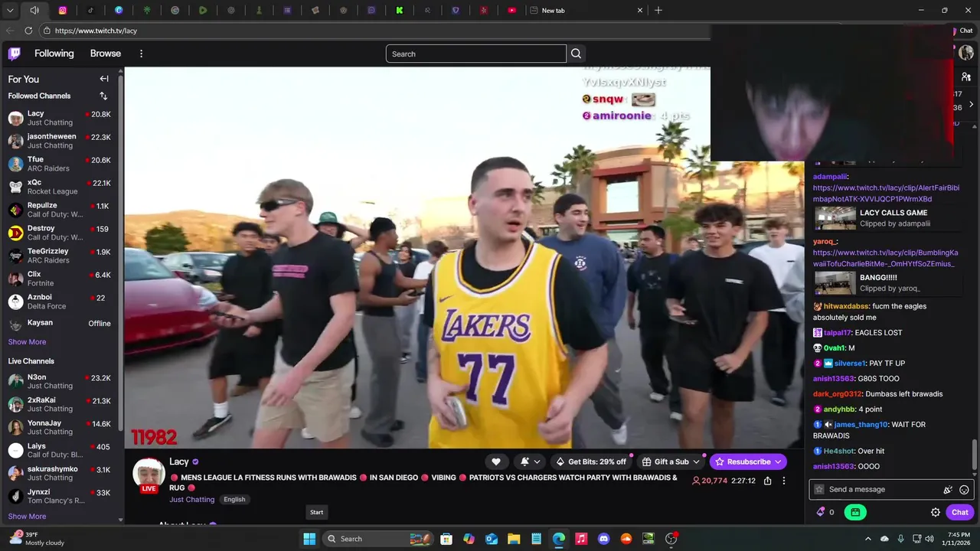Click into the Twitch search box

(x=475, y=54)
